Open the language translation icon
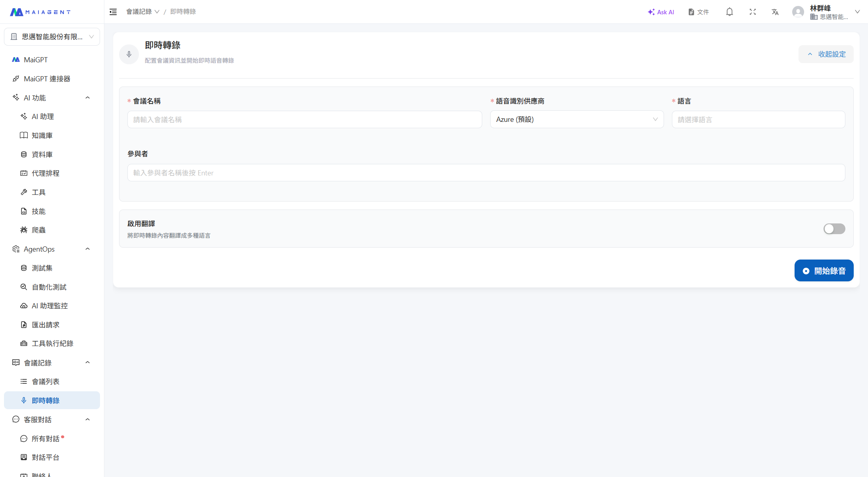 (x=775, y=12)
